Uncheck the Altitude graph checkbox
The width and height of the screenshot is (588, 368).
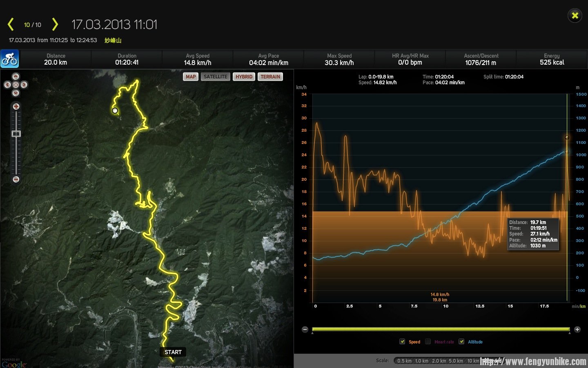click(461, 341)
